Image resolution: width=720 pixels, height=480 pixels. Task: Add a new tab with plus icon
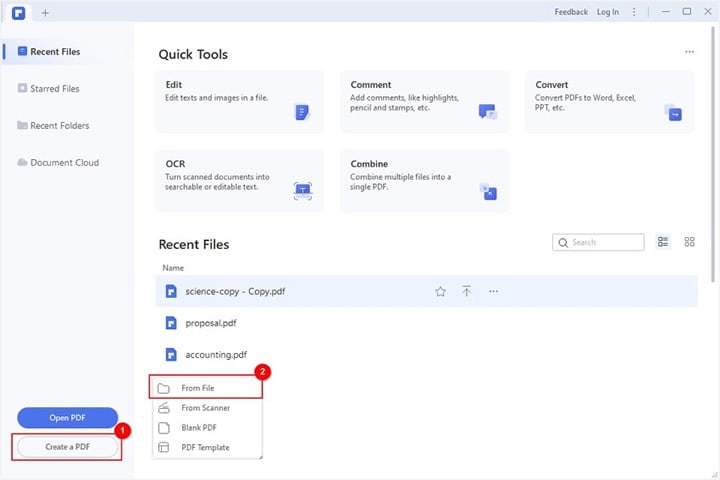click(45, 12)
